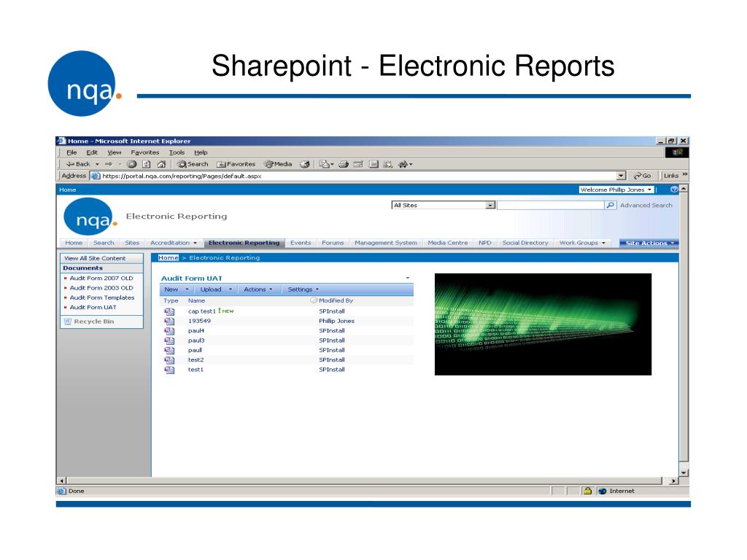The width and height of the screenshot is (747, 560).
Task: Click the SharePoint help question-mark icon
Action: click(674, 190)
